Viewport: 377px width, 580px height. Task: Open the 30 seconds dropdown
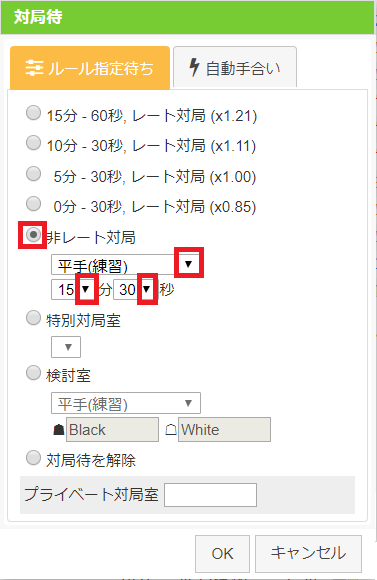[x=135, y=289]
